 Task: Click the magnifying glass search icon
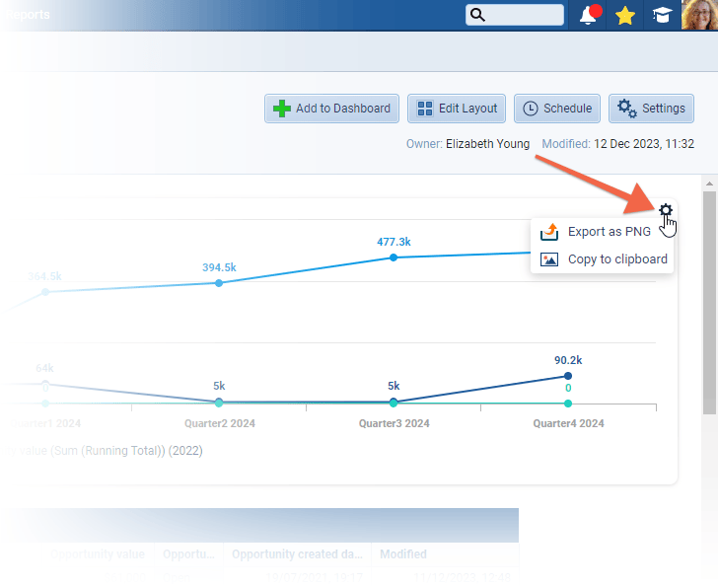[477, 15]
